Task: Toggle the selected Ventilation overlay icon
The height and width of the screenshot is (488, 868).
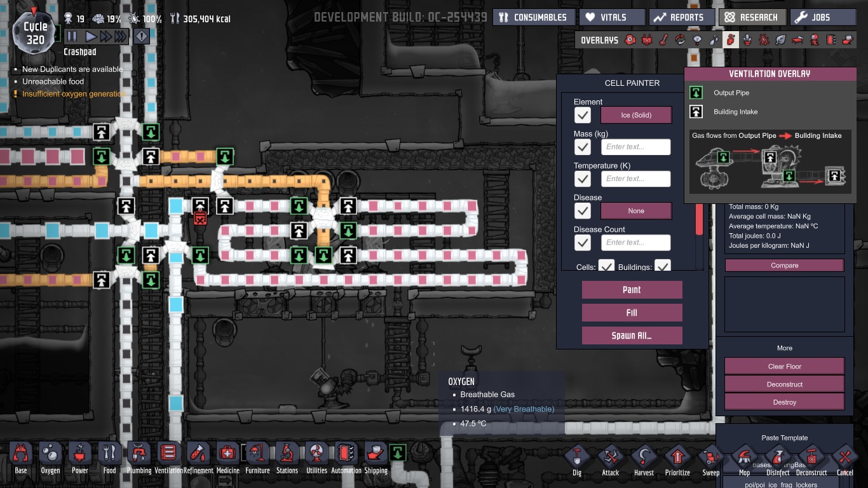Action: pos(731,40)
